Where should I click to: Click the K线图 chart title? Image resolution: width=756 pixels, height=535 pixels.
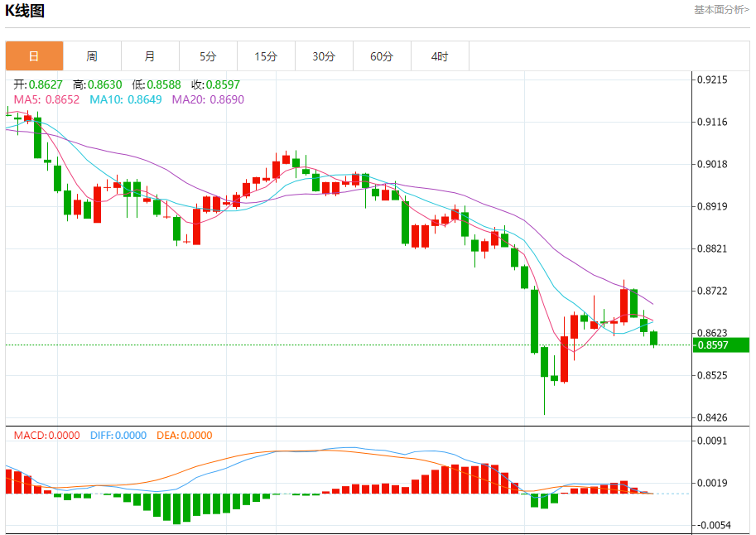[25, 11]
